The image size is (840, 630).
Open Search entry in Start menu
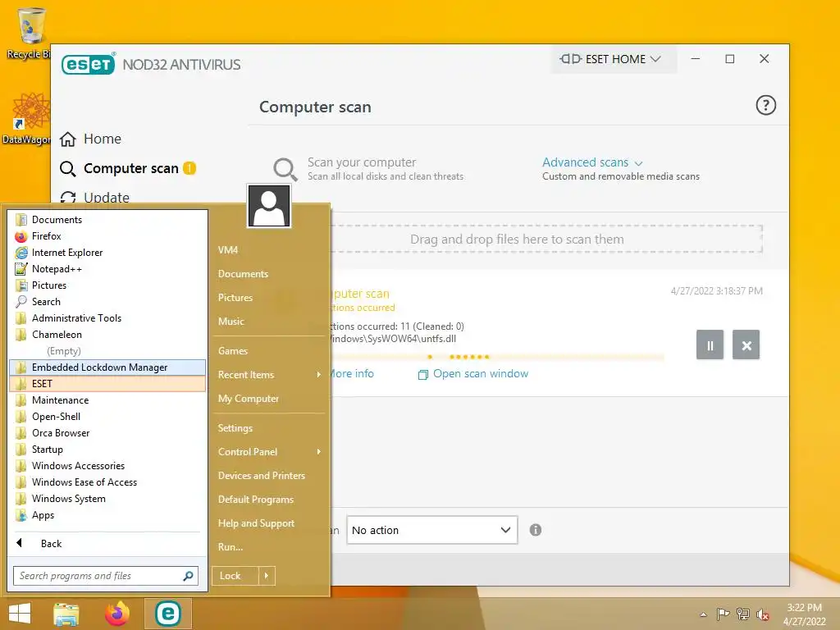pos(107,302)
